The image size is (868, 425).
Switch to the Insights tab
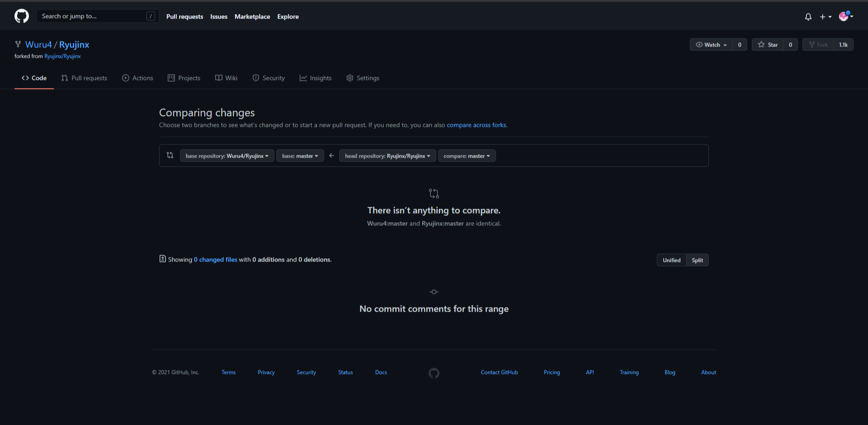(x=316, y=78)
